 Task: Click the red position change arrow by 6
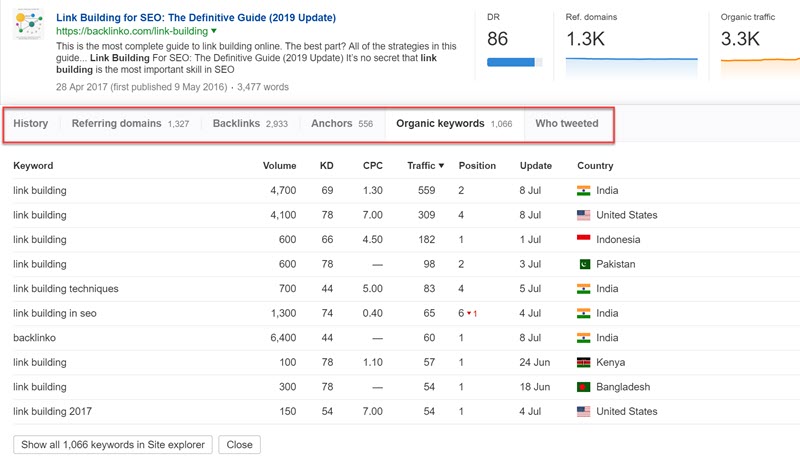469,313
